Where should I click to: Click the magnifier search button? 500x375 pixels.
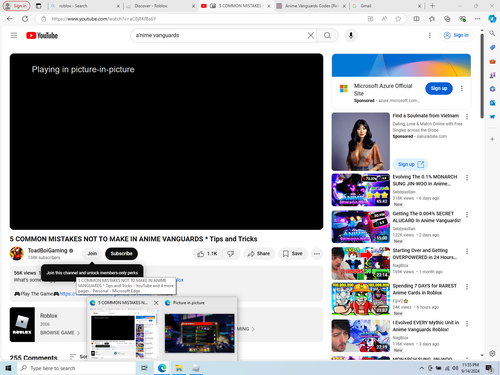[327, 35]
